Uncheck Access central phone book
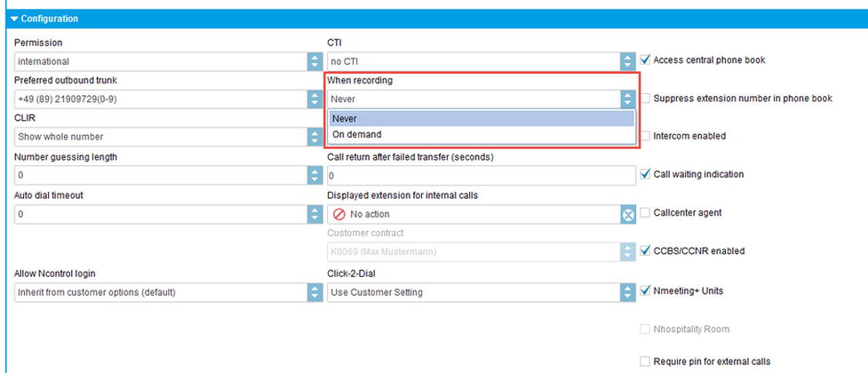 tap(645, 60)
